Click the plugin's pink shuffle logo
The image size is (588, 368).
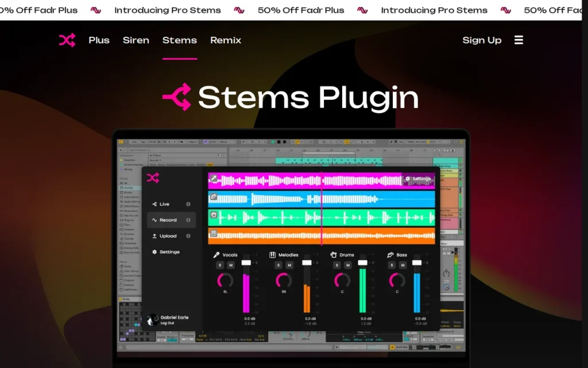click(x=153, y=178)
